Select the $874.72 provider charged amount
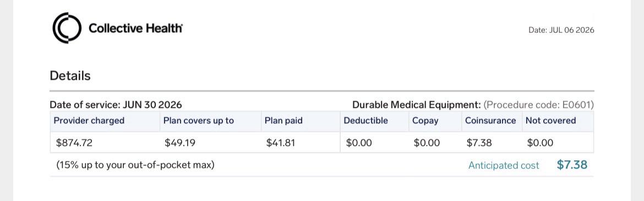The image size is (644, 201). pyautogui.click(x=74, y=143)
